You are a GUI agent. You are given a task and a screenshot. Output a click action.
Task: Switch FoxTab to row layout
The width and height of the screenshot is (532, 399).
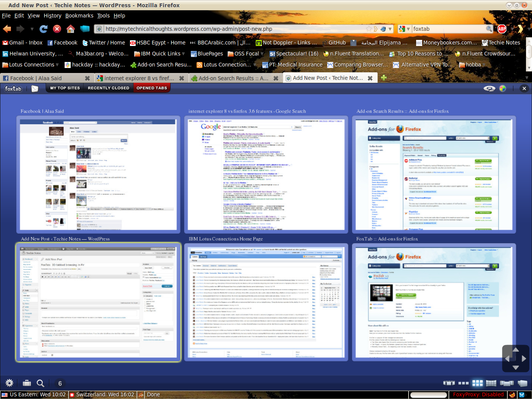tap(463, 383)
